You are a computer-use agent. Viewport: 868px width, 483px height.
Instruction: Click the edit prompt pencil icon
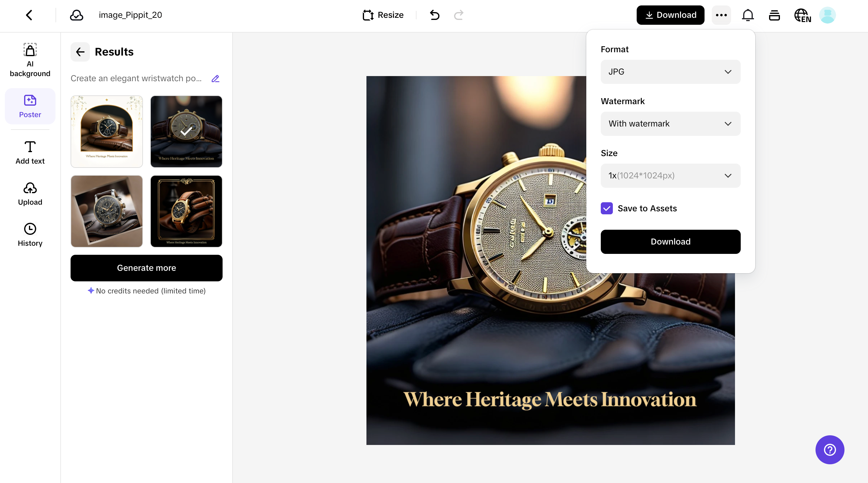(215, 78)
